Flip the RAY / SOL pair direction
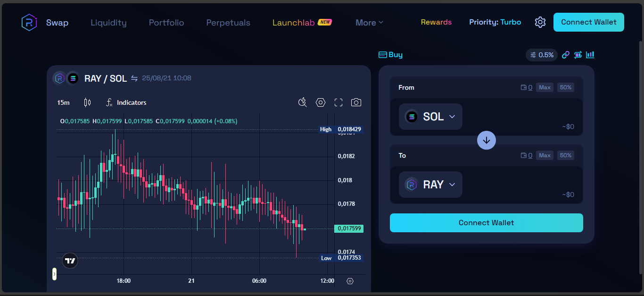 pyautogui.click(x=134, y=78)
